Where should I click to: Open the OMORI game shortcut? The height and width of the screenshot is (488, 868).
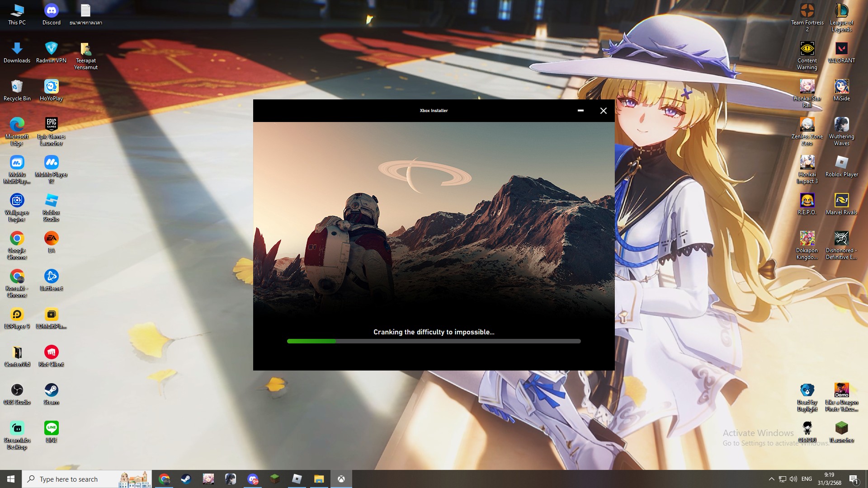(x=807, y=432)
